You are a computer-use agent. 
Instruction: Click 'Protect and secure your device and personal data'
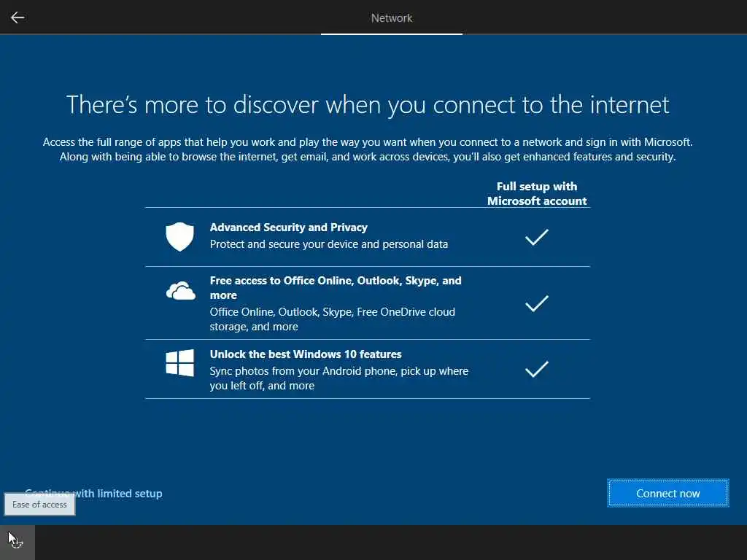pyautogui.click(x=329, y=244)
